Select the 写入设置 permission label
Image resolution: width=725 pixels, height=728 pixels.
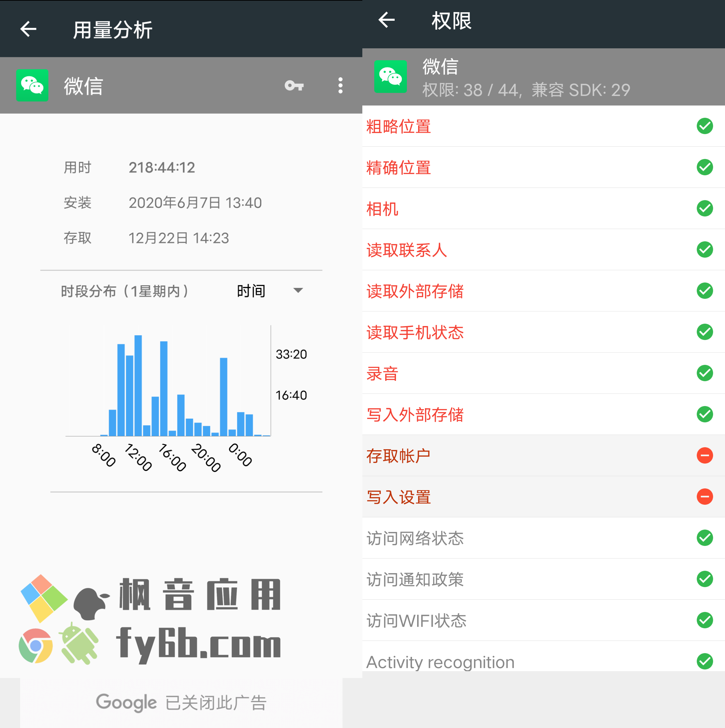[398, 497]
